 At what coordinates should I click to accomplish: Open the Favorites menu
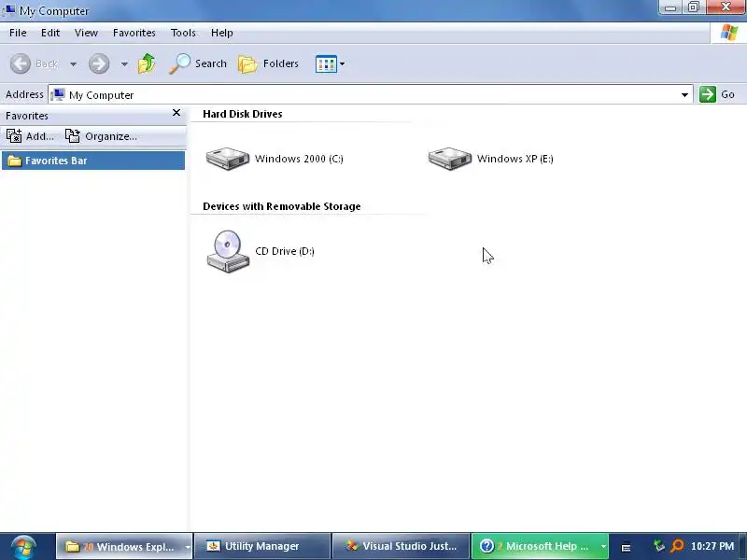[134, 33]
